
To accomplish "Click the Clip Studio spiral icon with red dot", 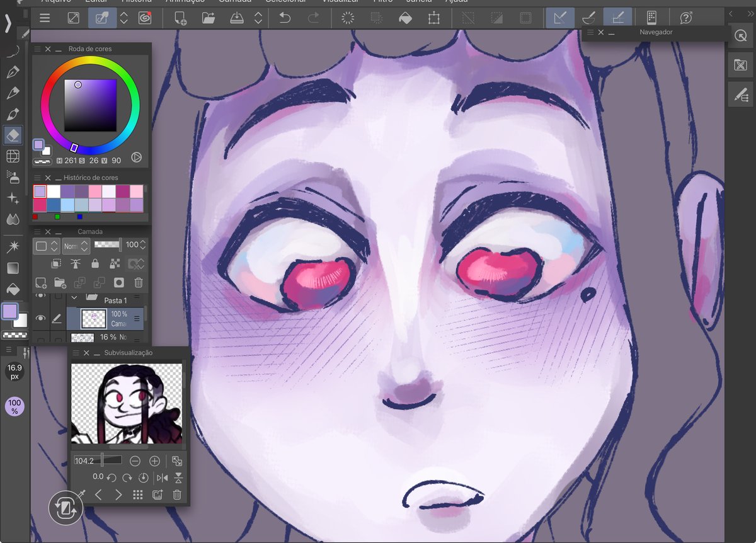I will coord(145,18).
